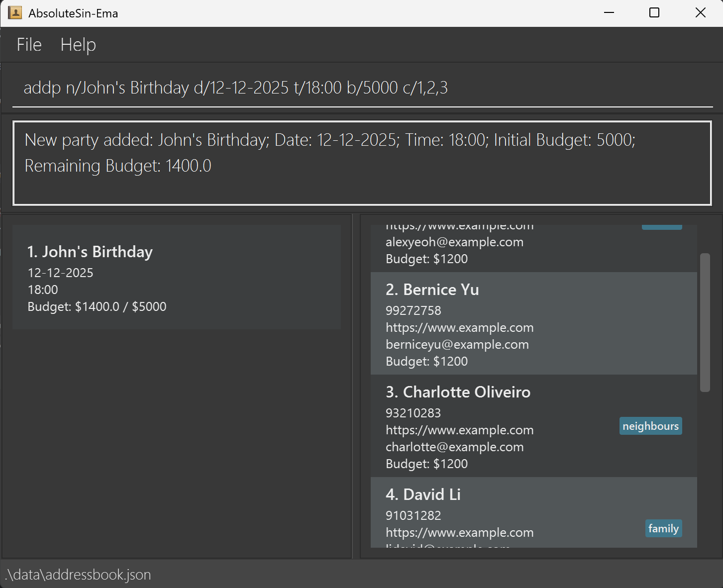Click Bernice Yu's website link text
This screenshot has width=723, height=588.
tap(459, 328)
